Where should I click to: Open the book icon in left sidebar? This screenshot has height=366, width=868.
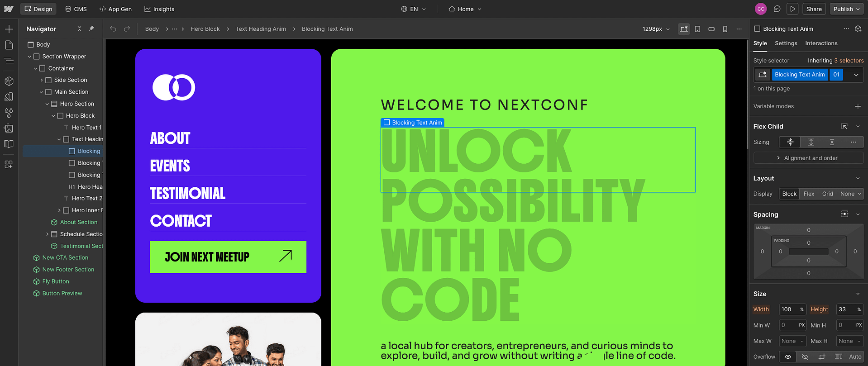pyautogui.click(x=9, y=144)
